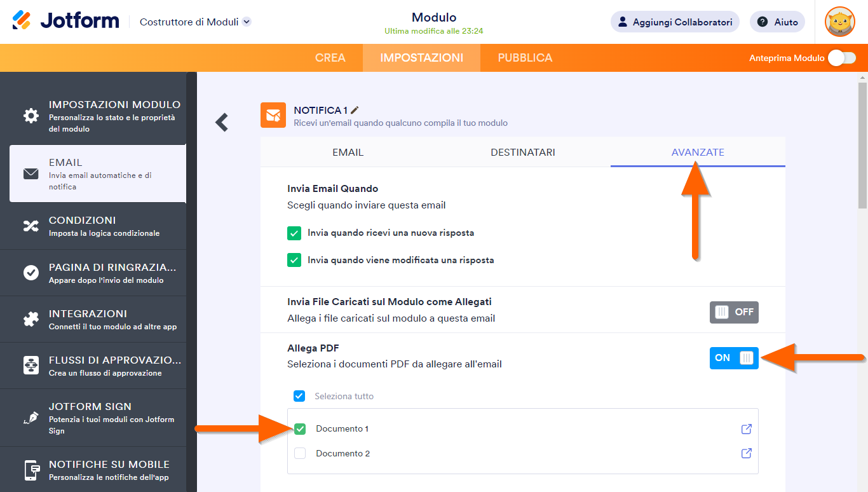The width and height of the screenshot is (868, 492).
Task: Click the Condizioni shuffle icon
Action: coord(31,226)
